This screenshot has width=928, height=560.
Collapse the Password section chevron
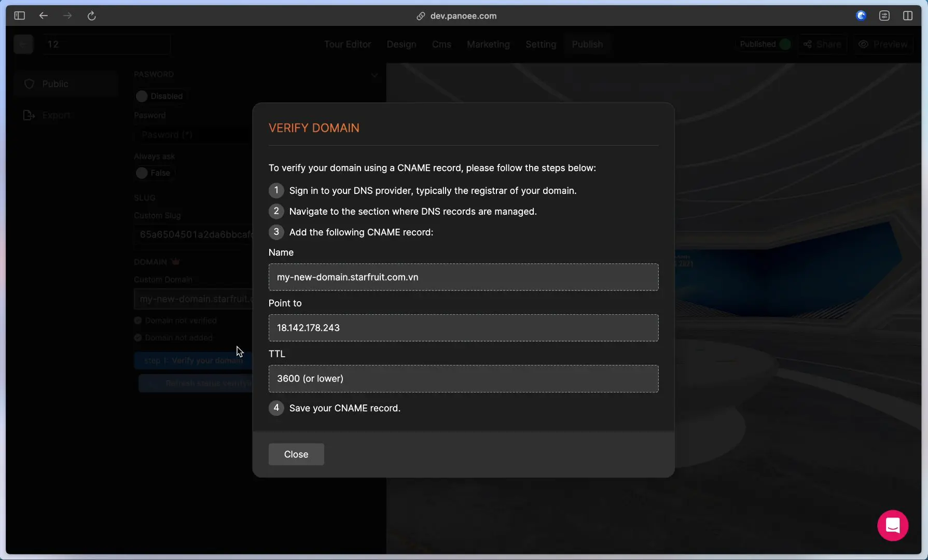[374, 75]
